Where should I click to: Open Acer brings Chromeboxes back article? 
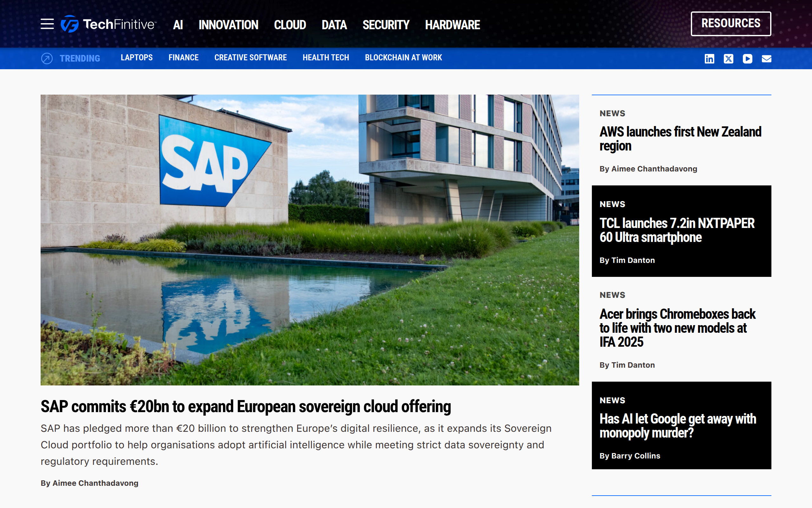pyautogui.click(x=678, y=328)
